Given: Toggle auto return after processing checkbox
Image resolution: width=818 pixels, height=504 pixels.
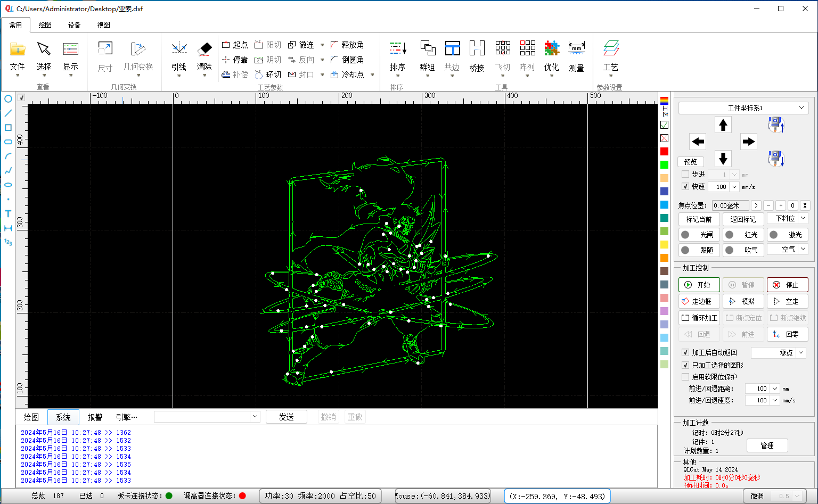Looking at the screenshot, I should pos(685,352).
